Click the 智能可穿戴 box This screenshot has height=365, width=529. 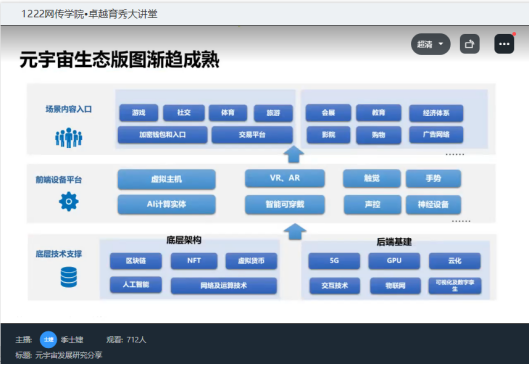tap(285, 204)
